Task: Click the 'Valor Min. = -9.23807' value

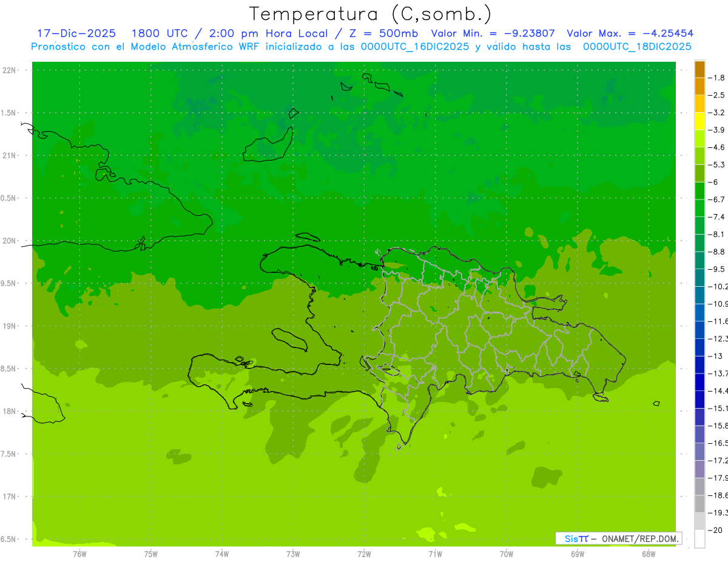Action: (x=494, y=33)
